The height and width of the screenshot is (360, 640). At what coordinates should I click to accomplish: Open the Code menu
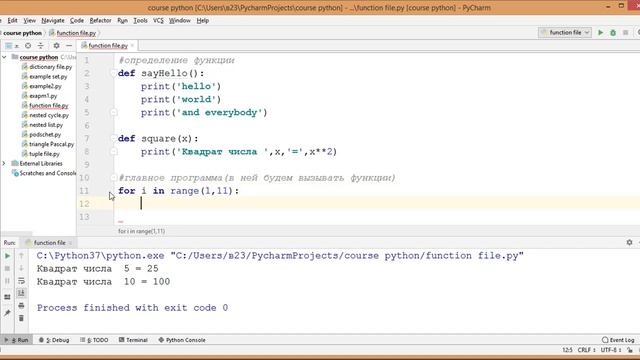pyautogui.click(x=77, y=20)
